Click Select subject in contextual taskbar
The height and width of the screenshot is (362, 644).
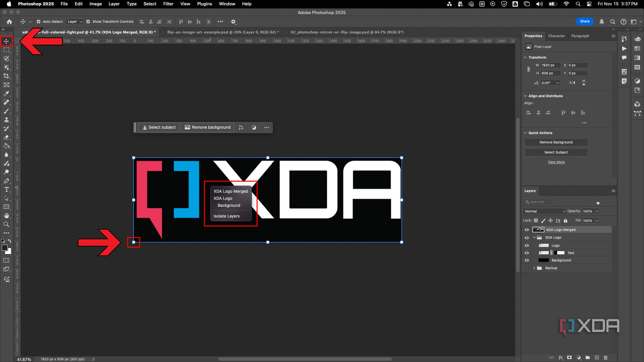pos(159,128)
